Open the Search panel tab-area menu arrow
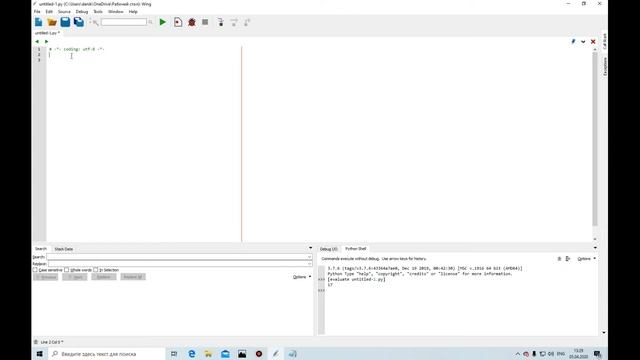 311,248
